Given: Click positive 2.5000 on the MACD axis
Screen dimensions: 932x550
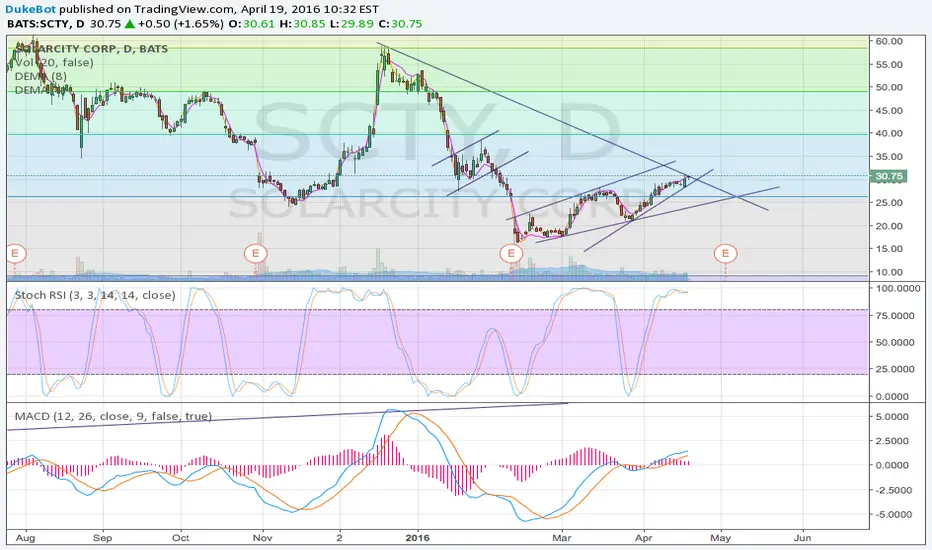Looking at the screenshot, I should 892,441.
